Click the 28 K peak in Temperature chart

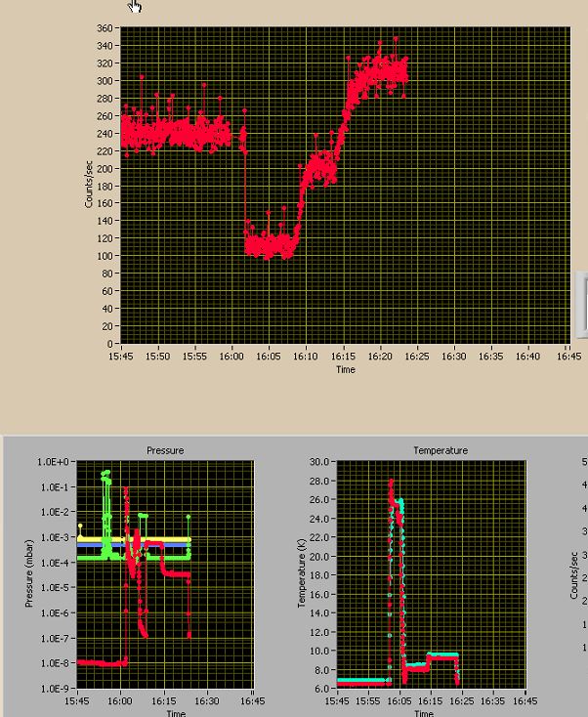click(391, 481)
